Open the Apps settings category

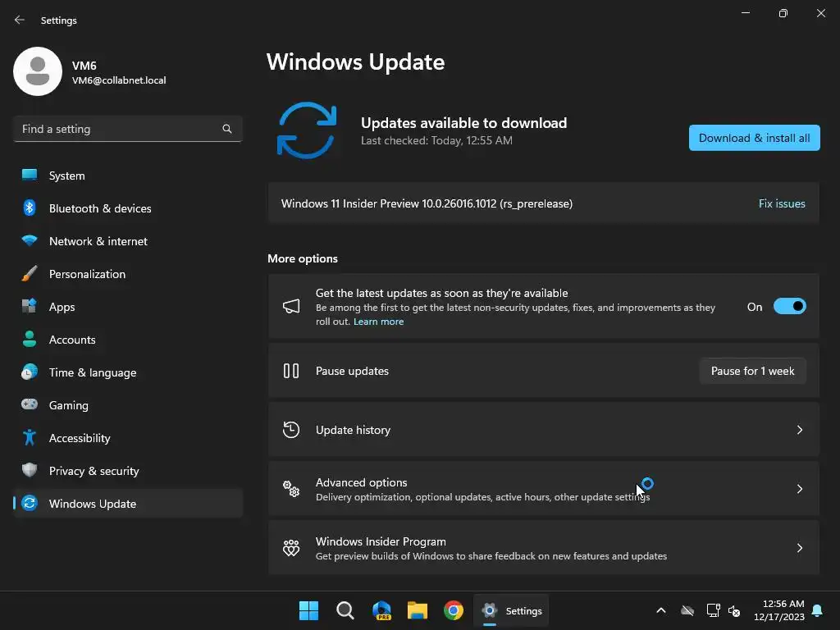tap(128, 307)
